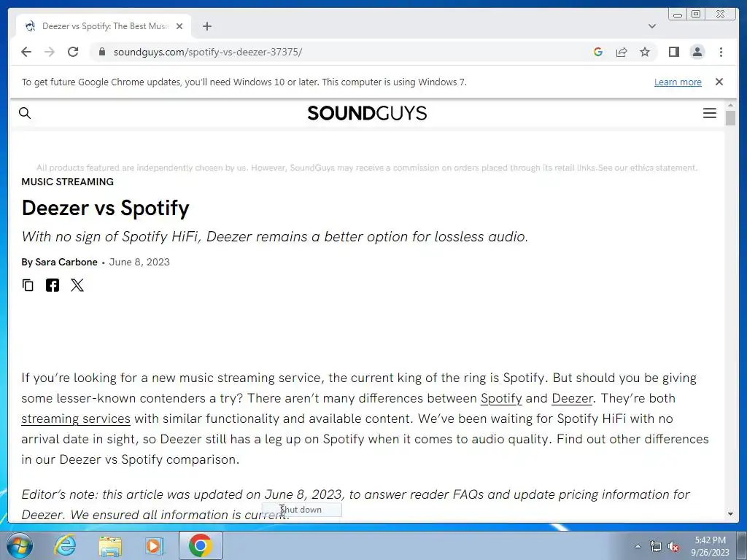Click the SoundGuys logo
The width and height of the screenshot is (747, 560).
pos(367,113)
